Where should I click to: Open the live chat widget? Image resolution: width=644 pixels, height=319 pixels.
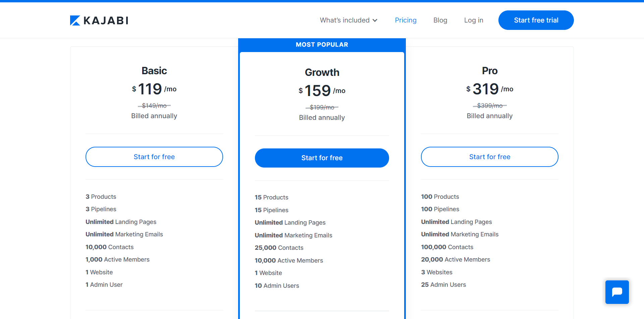click(x=617, y=292)
